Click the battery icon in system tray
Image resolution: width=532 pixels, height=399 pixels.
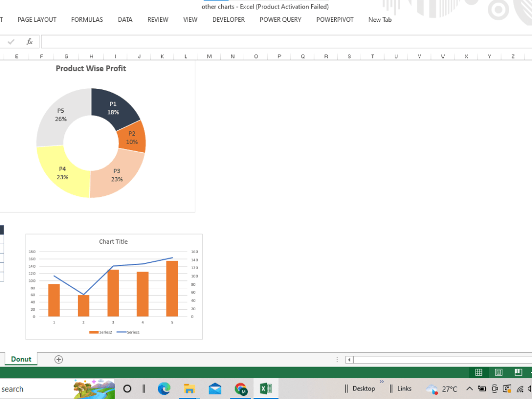tap(482, 389)
